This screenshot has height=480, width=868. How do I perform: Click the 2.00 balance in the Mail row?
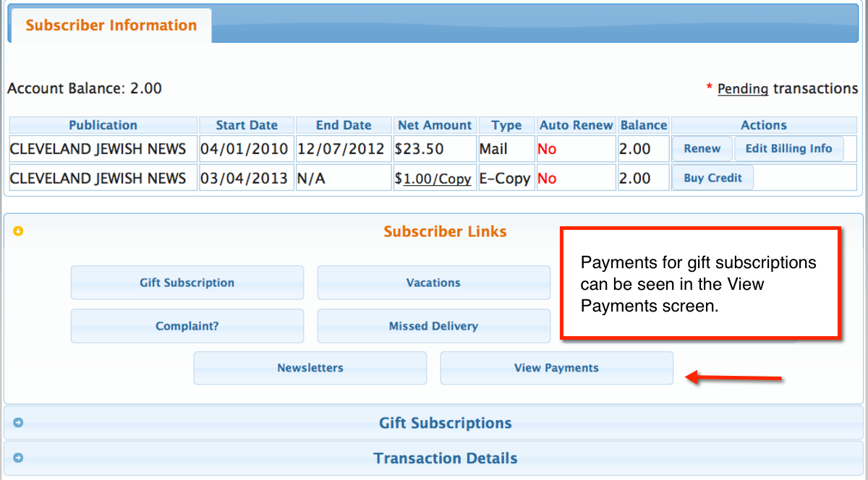(x=644, y=149)
